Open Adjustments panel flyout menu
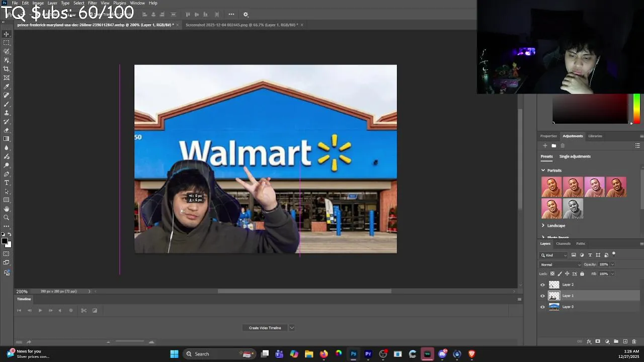This screenshot has height=362, width=644. click(641, 136)
